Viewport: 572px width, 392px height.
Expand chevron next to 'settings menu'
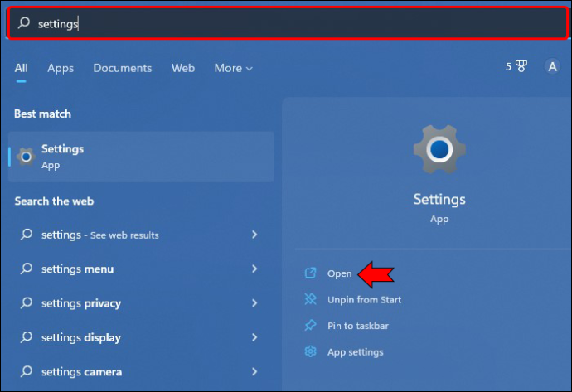[254, 269]
